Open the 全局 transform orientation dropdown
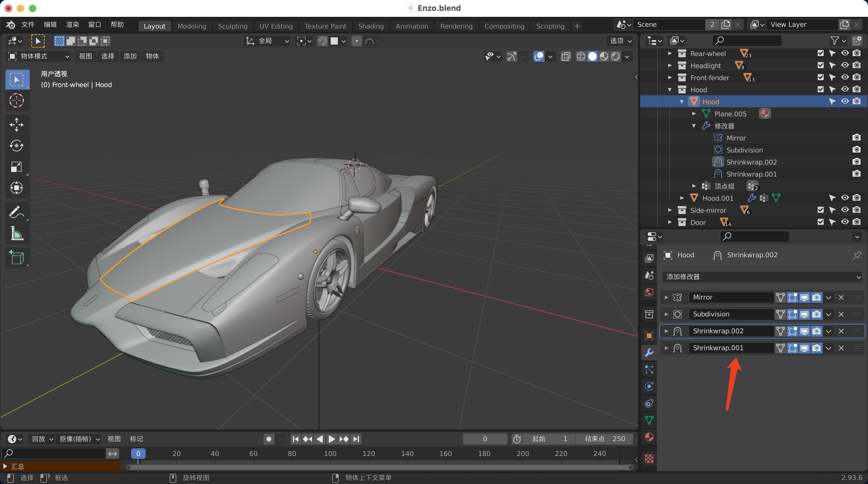The height and width of the screenshot is (484, 868). 267,41
